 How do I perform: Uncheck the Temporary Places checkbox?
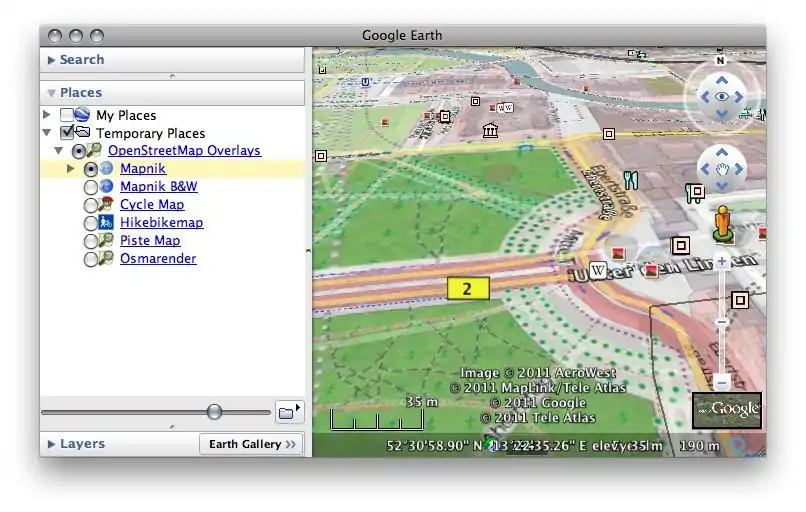pos(67,133)
